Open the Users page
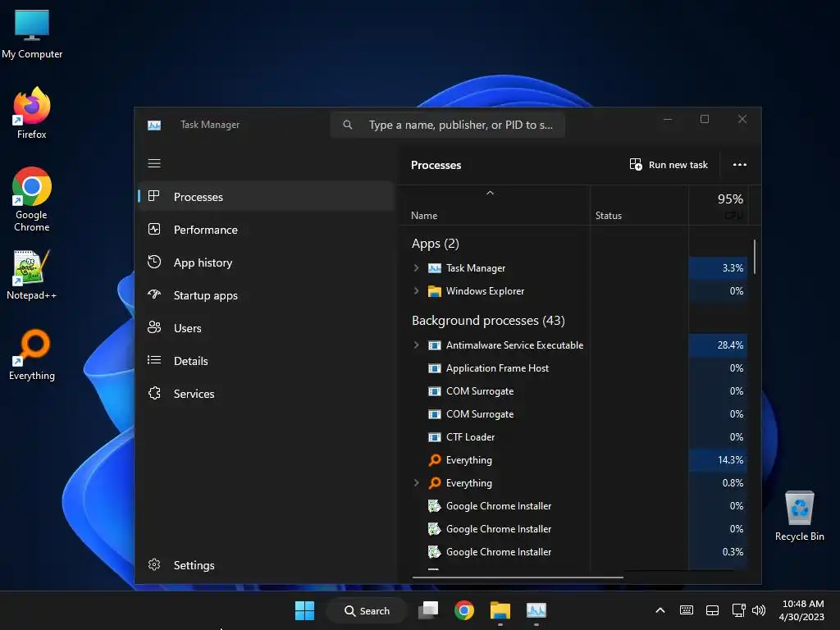This screenshot has height=630, width=840. [266, 328]
